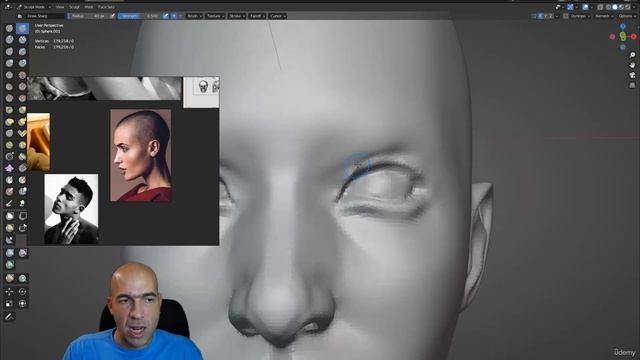Open the Brush settings dropdown
This screenshot has width=640, height=360.
[194, 16]
